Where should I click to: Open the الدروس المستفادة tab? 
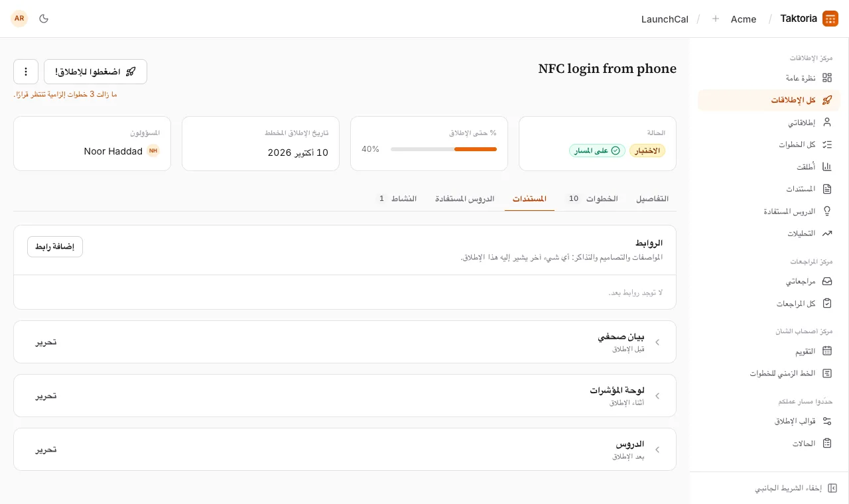click(x=465, y=199)
